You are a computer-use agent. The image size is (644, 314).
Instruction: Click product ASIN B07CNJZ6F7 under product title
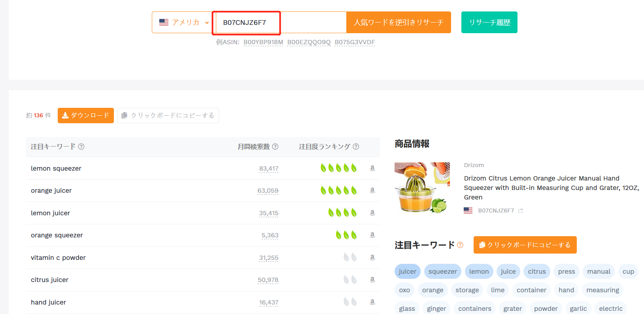tap(496, 211)
